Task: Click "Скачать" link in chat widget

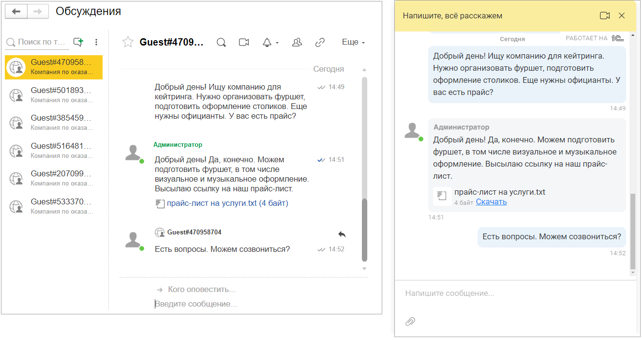Action: click(491, 202)
